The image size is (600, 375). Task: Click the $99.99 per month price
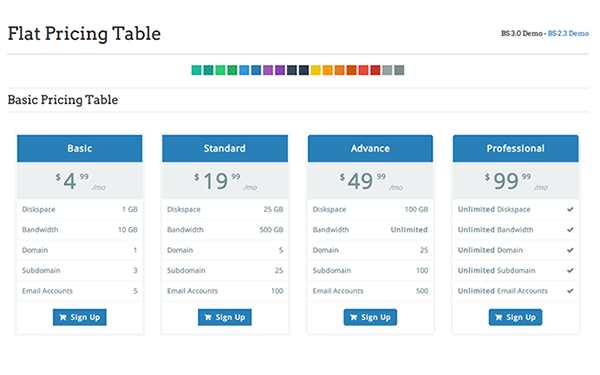[x=515, y=181]
